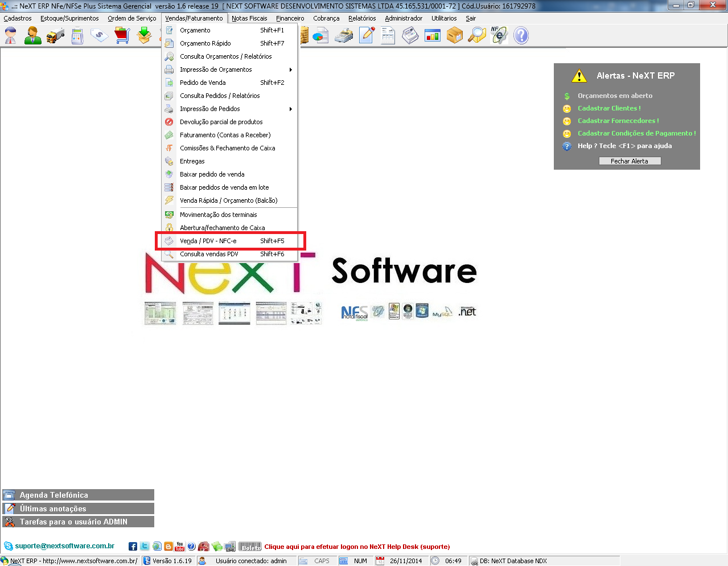This screenshot has width=728, height=566.
Task: Choose Faturamento (Contas a Receber) entry
Action: 230,135
